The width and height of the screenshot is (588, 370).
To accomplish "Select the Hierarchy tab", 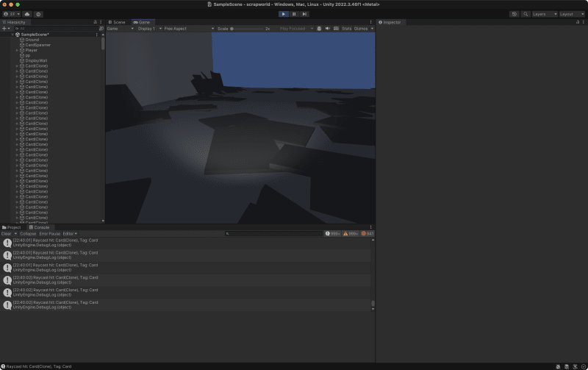I will [14, 22].
